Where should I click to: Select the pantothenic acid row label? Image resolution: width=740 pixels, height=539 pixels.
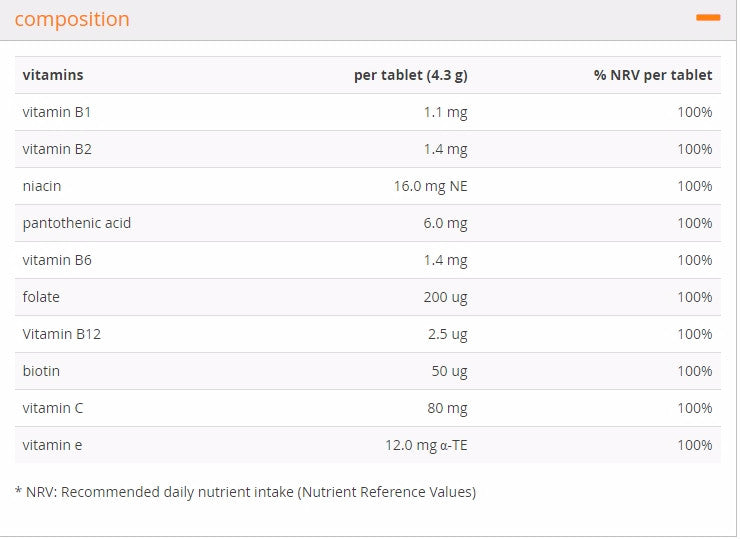click(77, 223)
